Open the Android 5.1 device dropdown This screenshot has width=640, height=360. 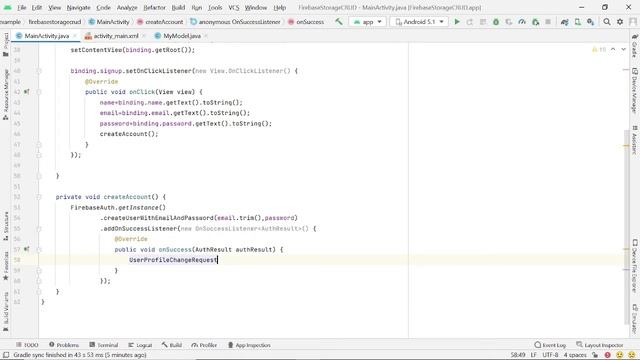point(419,22)
